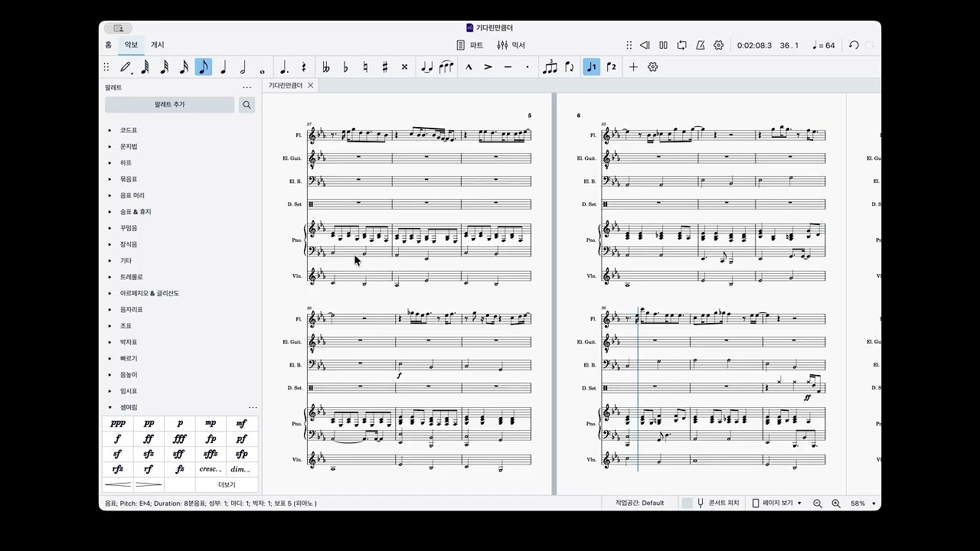This screenshot has width=980, height=551.
Task: Search the palettes with magnifier icon
Action: (x=247, y=105)
